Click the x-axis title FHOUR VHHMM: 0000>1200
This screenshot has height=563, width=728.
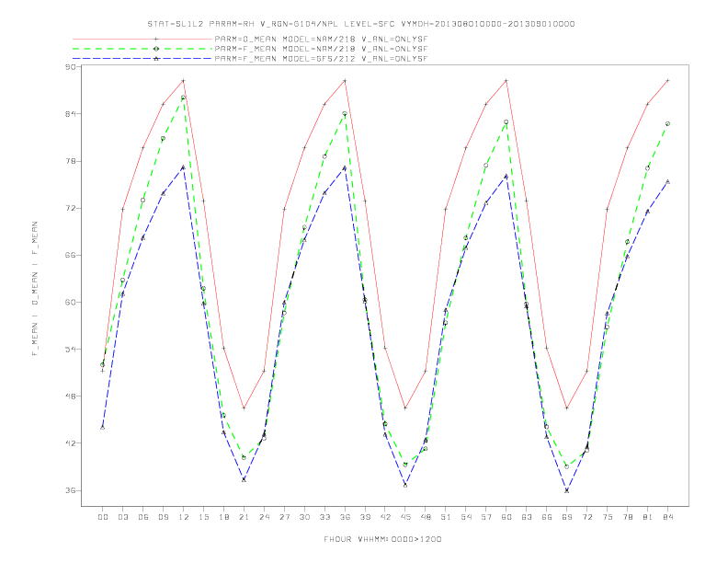click(x=382, y=539)
